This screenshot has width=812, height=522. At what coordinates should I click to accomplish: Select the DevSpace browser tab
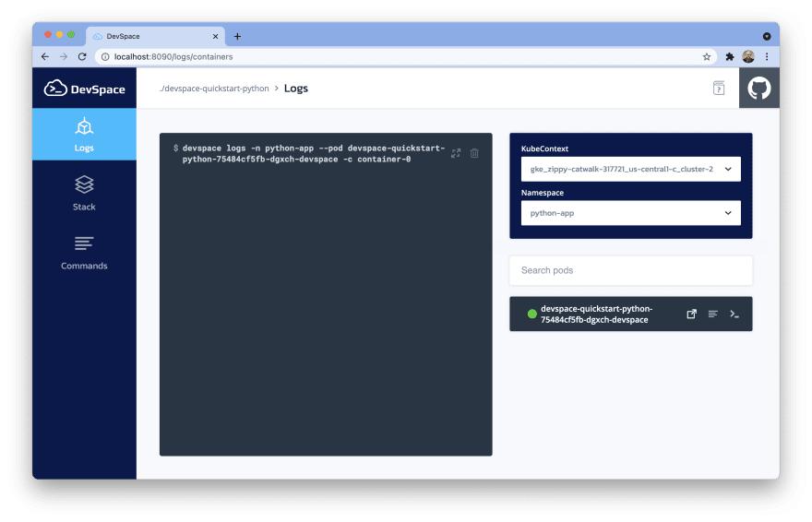(x=155, y=36)
